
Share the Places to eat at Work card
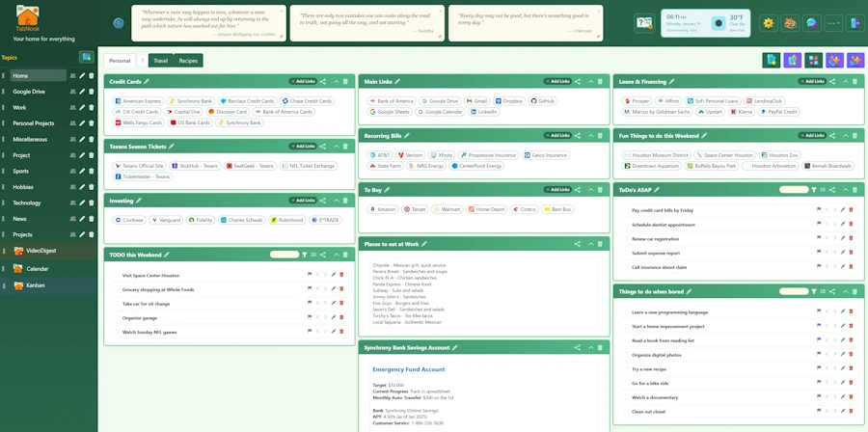(x=578, y=244)
